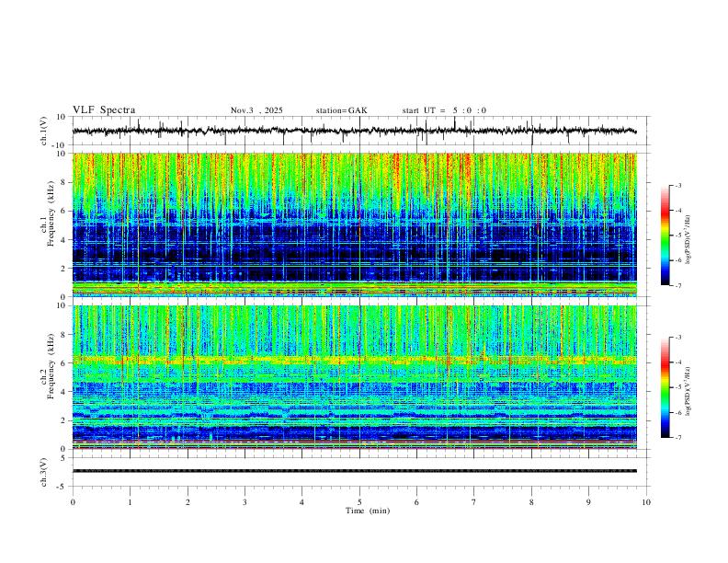The height and width of the screenshot is (563, 728).
Task: Click the upper color scale bar beside ch.1
Action: (665, 236)
